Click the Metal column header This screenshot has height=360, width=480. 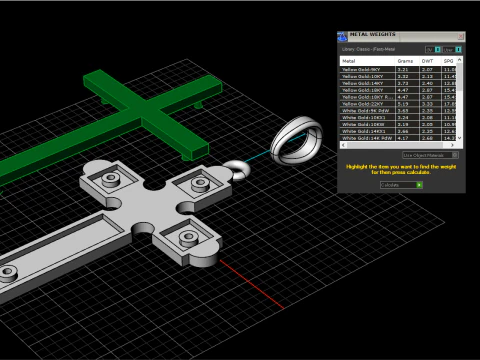[368, 61]
